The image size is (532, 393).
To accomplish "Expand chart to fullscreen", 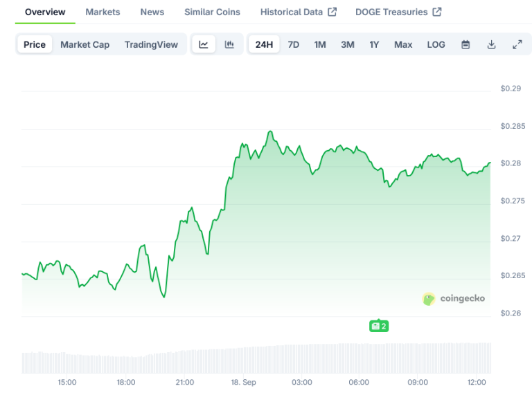I will pos(517,44).
